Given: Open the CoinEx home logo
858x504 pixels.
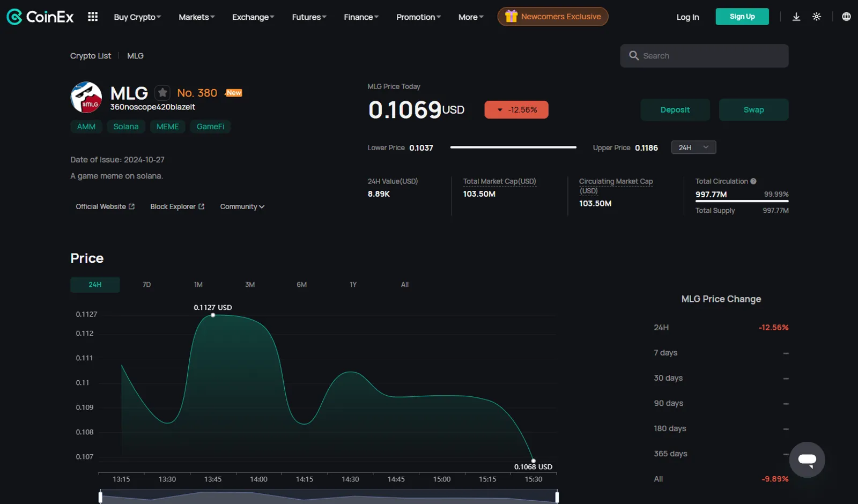Looking at the screenshot, I should coord(40,17).
